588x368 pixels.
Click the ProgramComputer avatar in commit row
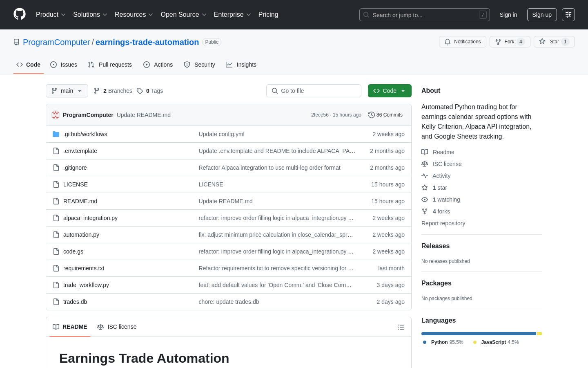click(56, 115)
